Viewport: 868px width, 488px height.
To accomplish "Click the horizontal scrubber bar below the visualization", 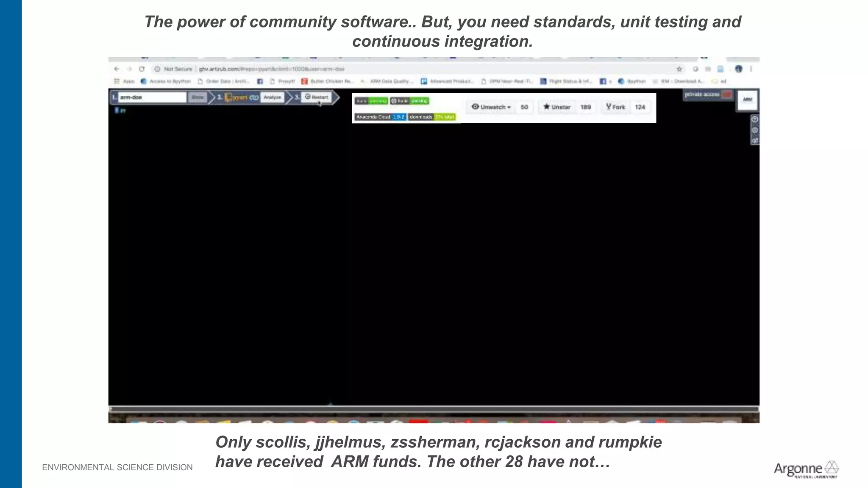I will tap(434, 409).
